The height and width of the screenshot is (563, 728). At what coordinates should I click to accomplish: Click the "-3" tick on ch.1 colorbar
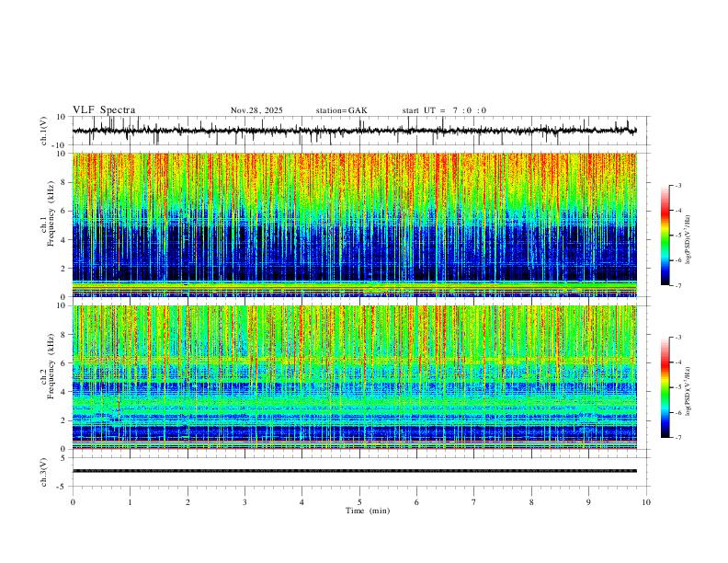tap(678, 185)
